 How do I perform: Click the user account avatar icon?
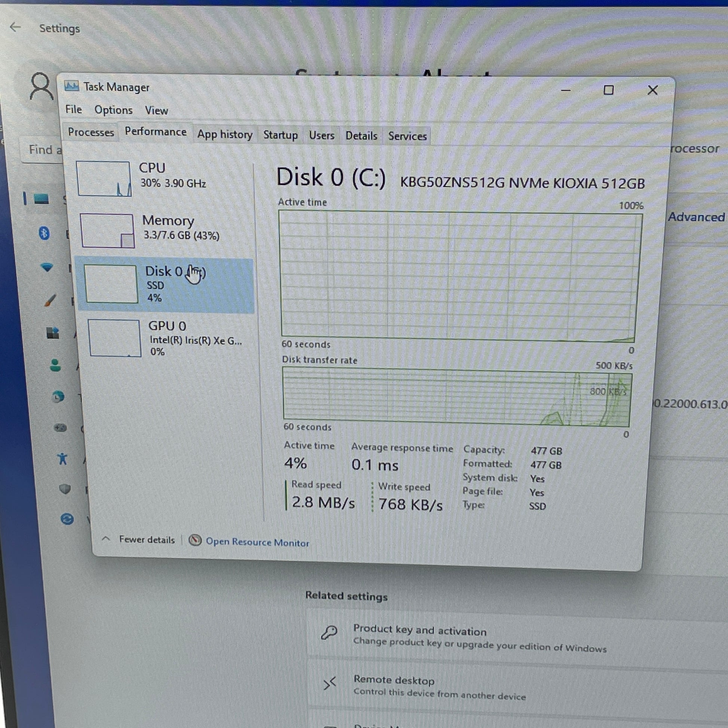click(41, 87)
